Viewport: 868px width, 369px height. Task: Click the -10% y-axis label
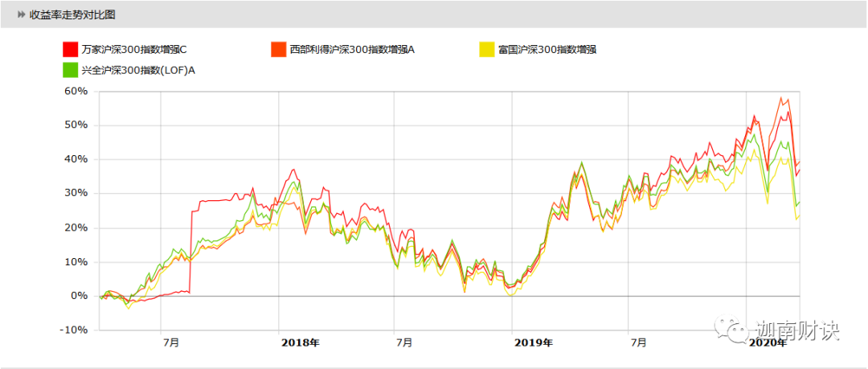tap(75, 330)
